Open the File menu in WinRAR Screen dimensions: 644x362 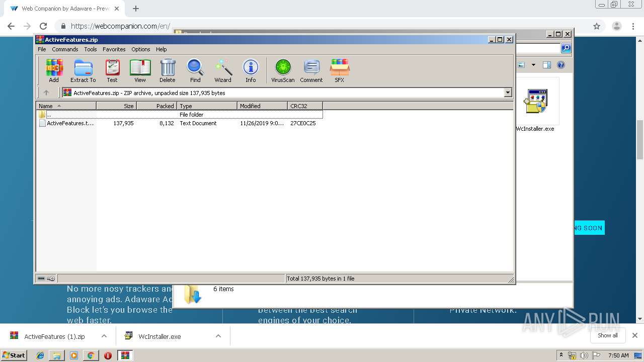pos(42,49)
